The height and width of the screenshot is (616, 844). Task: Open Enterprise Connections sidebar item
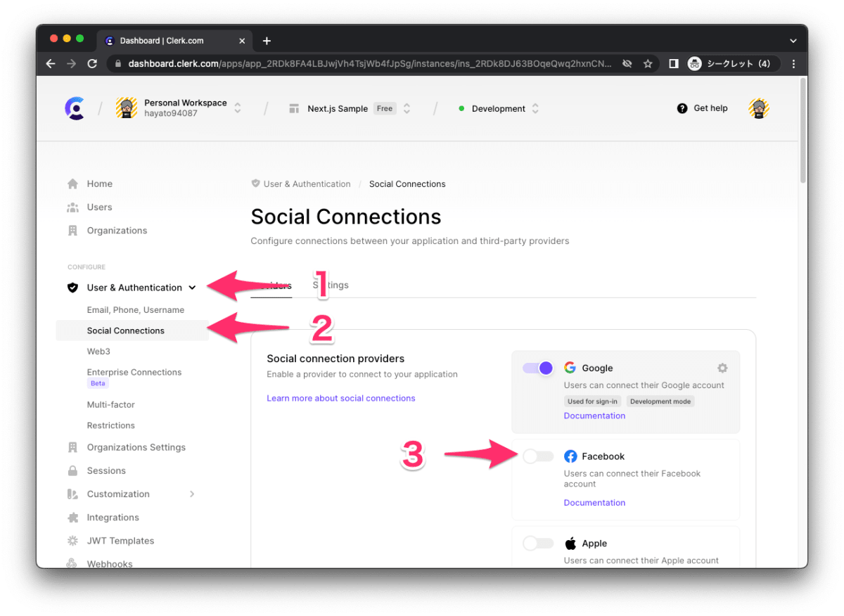pyautogui.click(x=134, y=372)
